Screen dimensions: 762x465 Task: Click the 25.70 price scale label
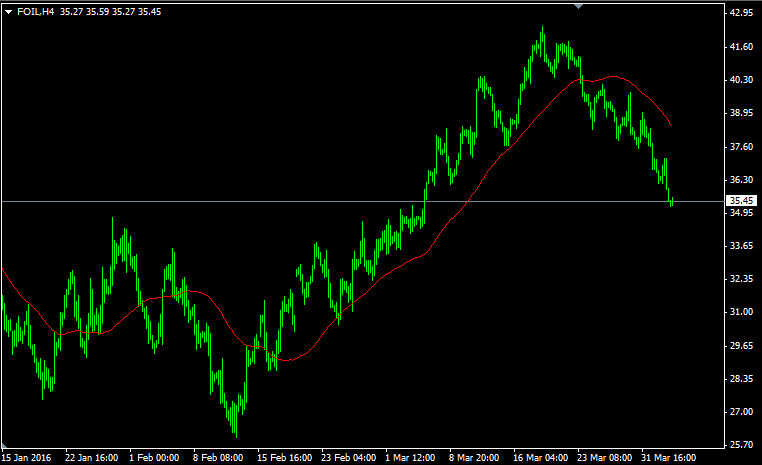[742, 445]
